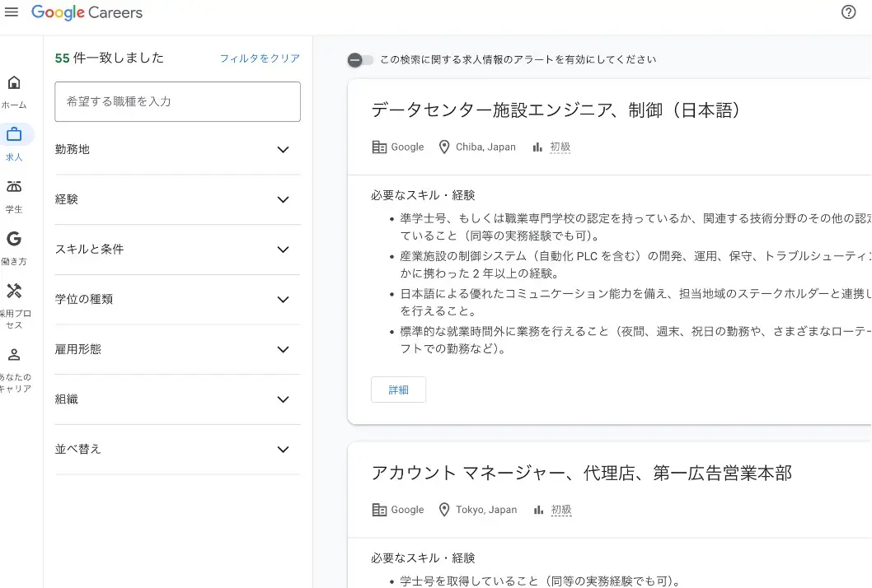Click the Google Careers logo

(x=87, y=12)
